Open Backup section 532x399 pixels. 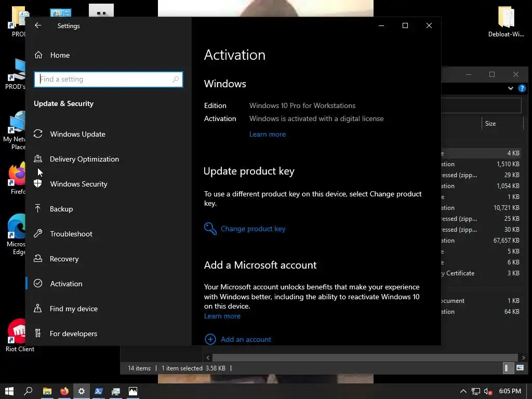[x=61, y=209]
